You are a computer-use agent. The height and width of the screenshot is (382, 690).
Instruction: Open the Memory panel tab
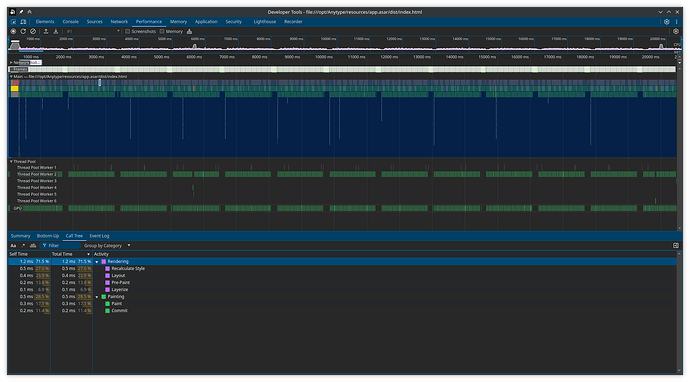(x=178, y=22)
